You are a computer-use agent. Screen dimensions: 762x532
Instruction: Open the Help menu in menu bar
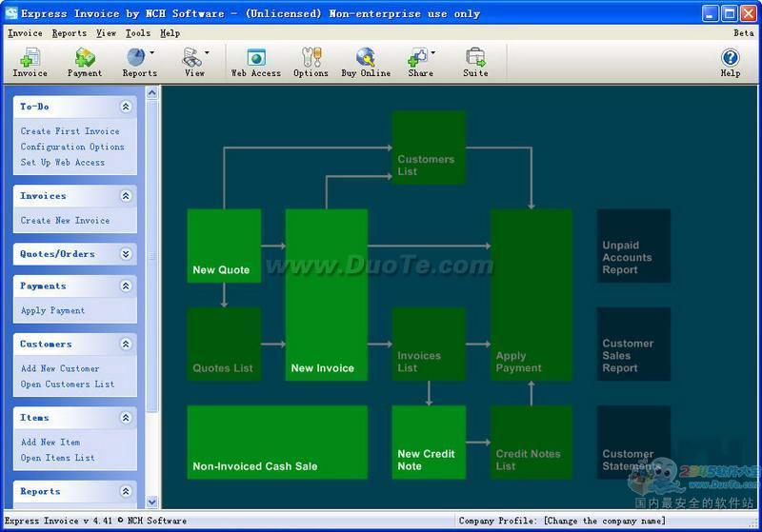point(170,33)
